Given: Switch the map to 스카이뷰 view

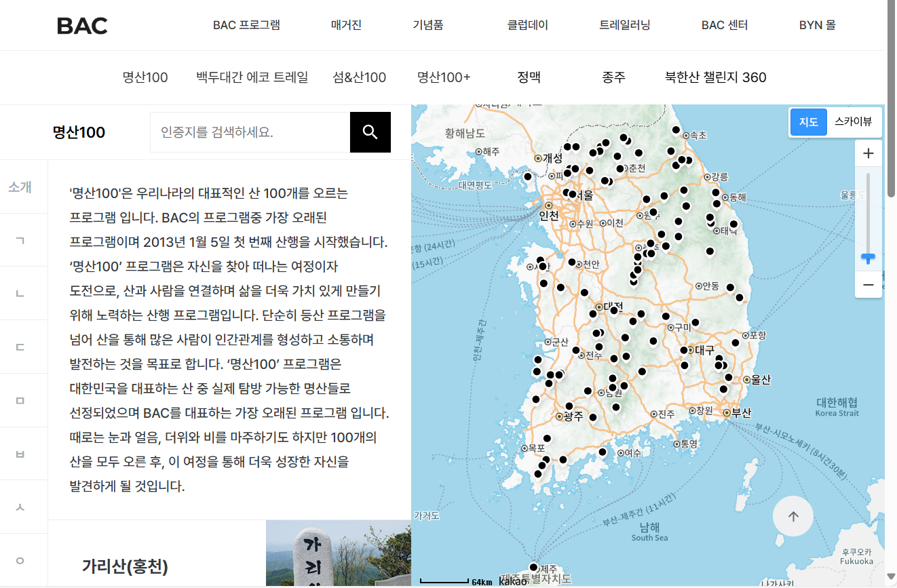Looking at the screenshot, I should (x=854, y=122).
